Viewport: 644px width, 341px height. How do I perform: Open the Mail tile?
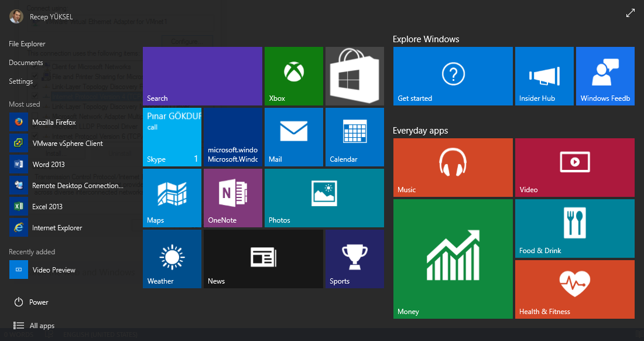click(x=294, y=137)
